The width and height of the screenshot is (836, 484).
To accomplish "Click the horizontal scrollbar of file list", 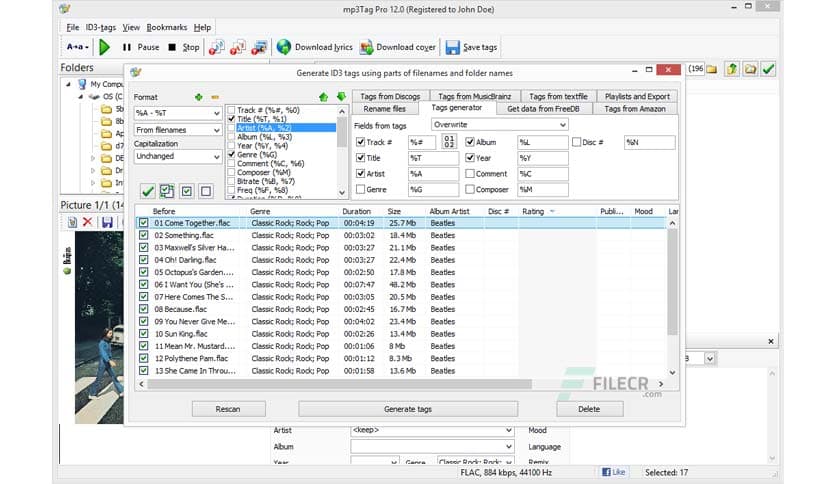I will [339, 384].
